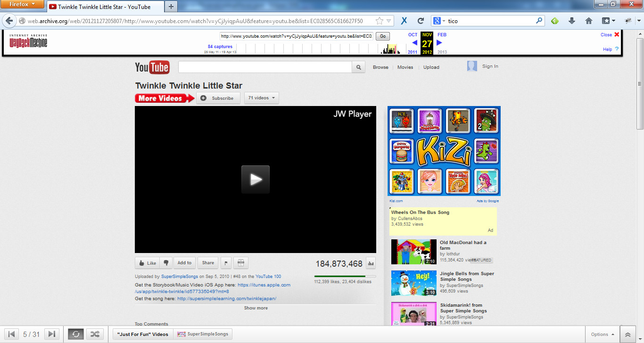This screenshot has height=343, width=644.
Task: Open YouTube 100 link
Action: tap(268, 277)
